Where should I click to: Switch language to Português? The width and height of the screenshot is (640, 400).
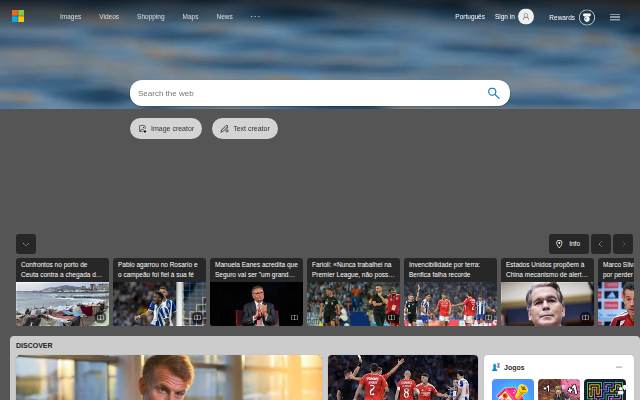pyautogui.click(x=470, y=17)
